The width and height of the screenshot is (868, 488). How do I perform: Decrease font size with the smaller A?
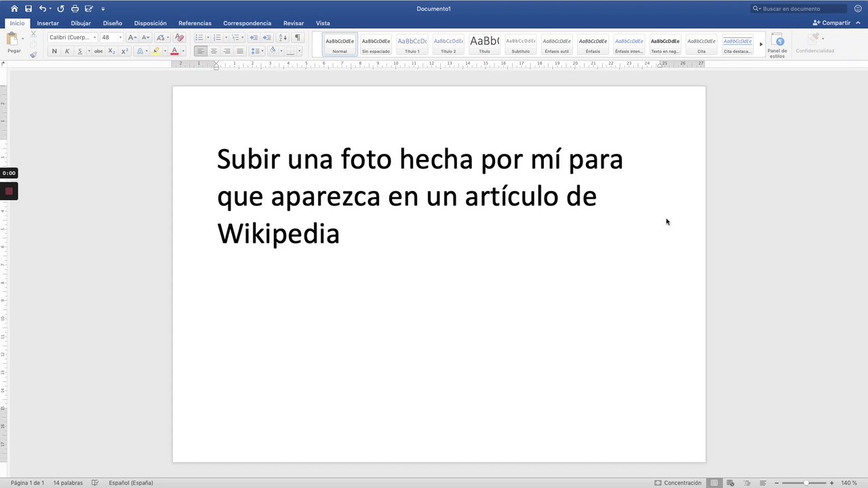click(x=146, y=37)
